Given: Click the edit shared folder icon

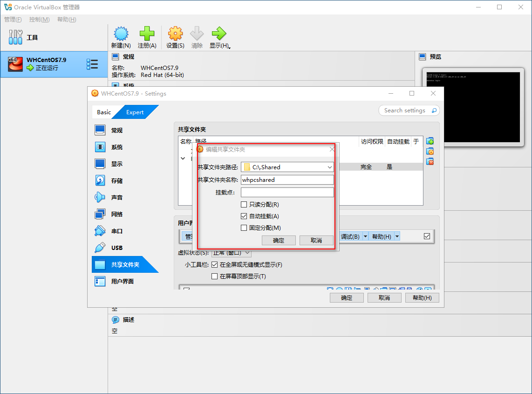Looking at the screenshot, I should click(x=430, y=152).
